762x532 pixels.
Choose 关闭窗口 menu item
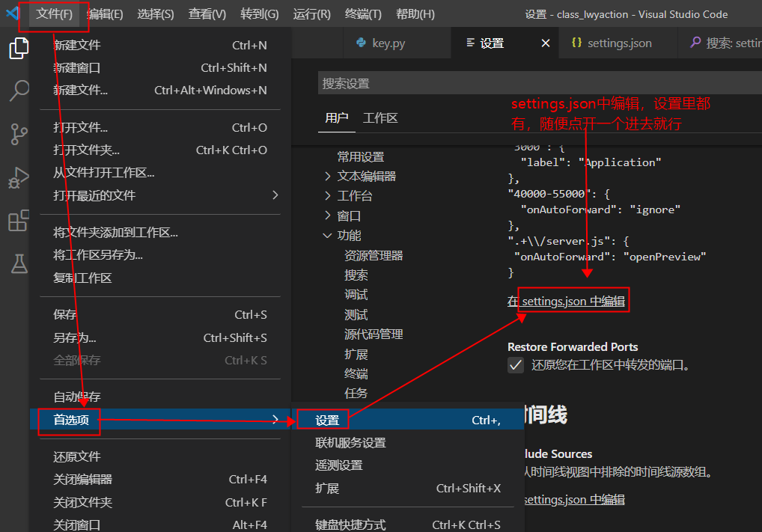(160, 525)
